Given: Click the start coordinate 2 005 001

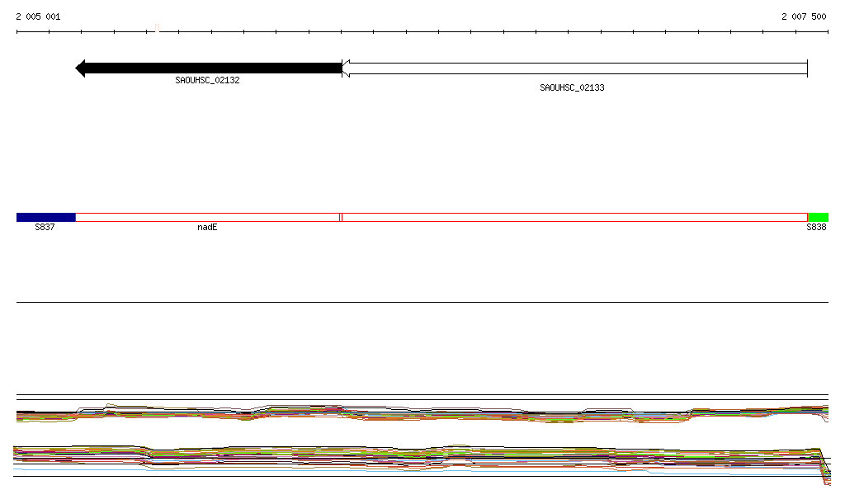Looking at the screenshot, I should pyautogui.click(x=38, y=16).
